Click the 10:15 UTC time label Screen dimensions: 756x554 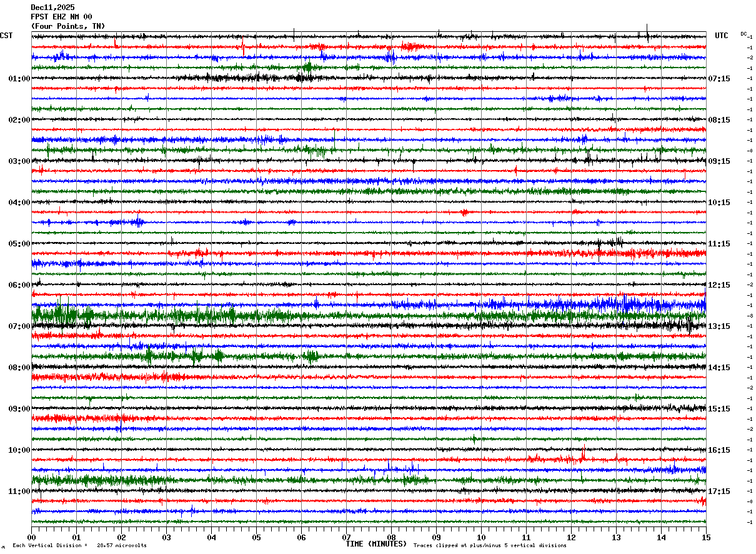719,203
